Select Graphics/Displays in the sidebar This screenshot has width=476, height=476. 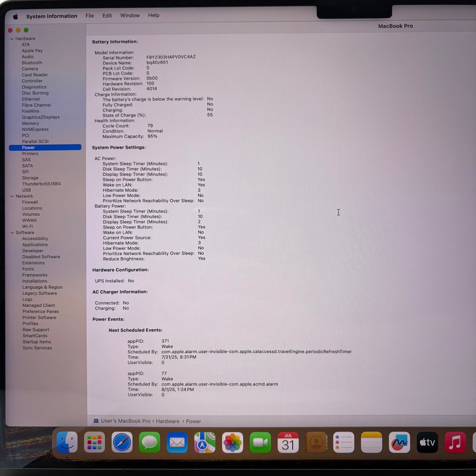click(x=41, y=117)
